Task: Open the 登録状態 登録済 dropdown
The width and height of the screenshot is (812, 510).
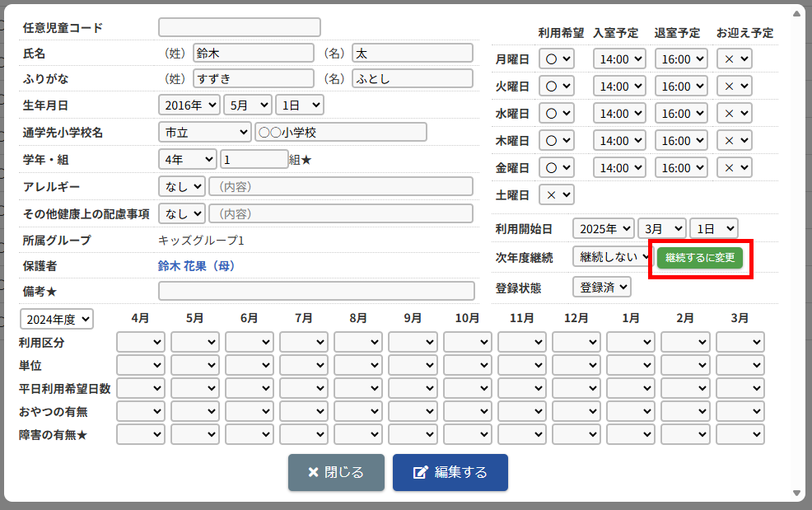Action: click(x=601, y=287)
